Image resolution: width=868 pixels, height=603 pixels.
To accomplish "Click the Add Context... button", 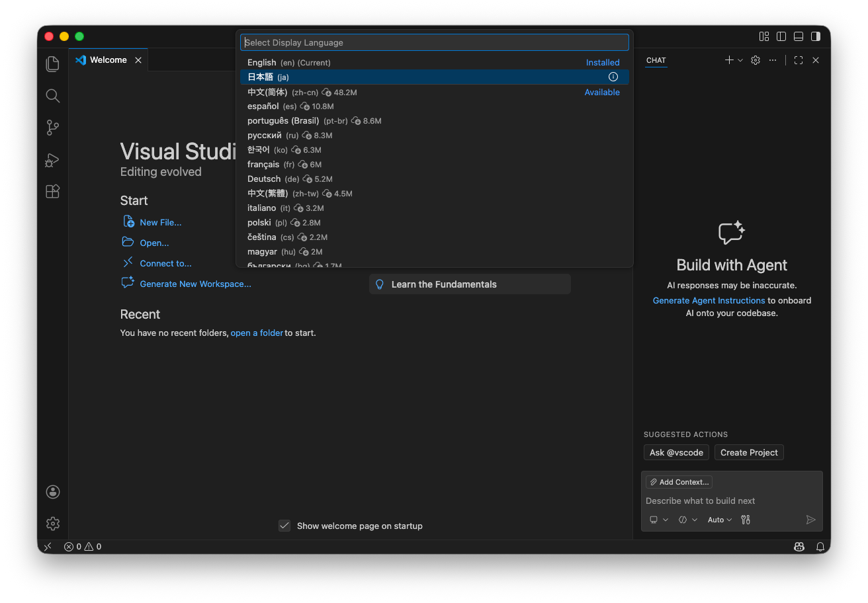I will pos(679,482).
